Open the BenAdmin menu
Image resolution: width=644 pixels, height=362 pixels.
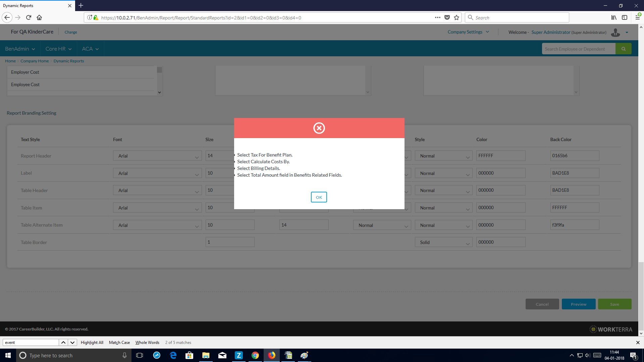click(20, 49)
